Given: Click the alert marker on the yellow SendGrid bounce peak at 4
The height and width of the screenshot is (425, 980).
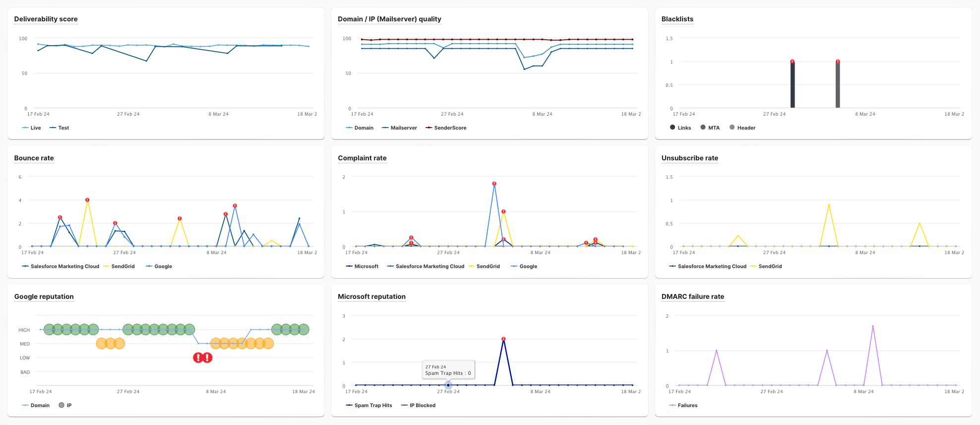Looking at the screenshot, I should pyautogui.click(x=87, y=200).
